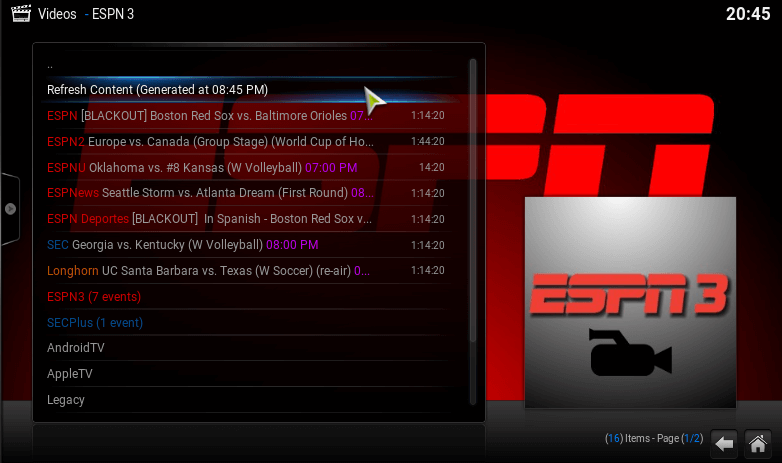Click the list's vertical scrollbar

[x=472, y=231]
